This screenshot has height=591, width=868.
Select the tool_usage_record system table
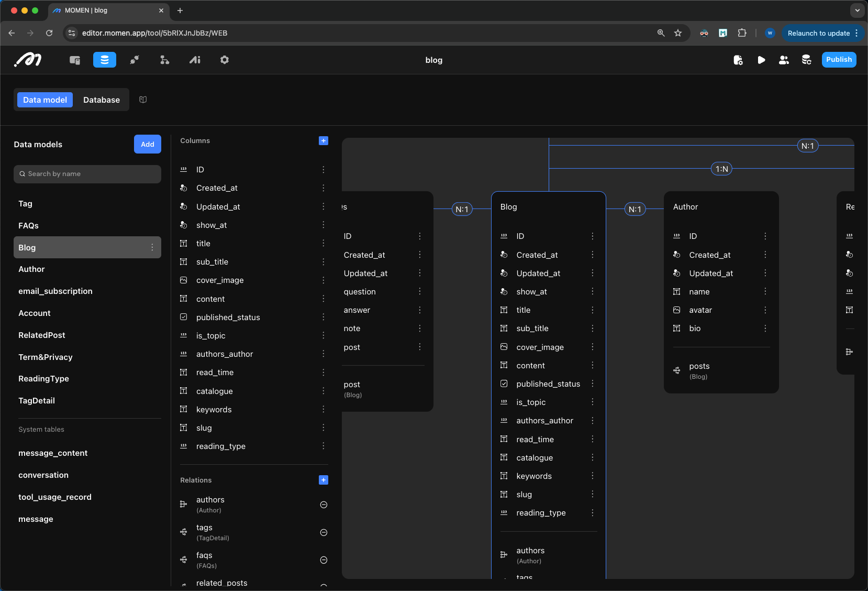coord(87,497)
